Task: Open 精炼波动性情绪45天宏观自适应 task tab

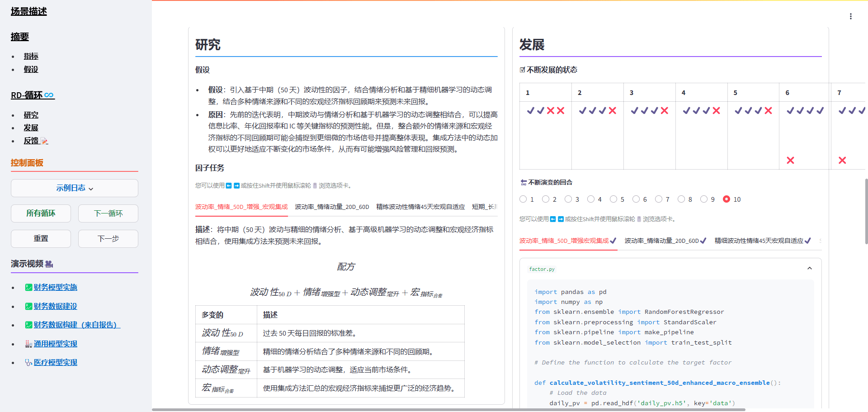Action: (x=420, y=207)
